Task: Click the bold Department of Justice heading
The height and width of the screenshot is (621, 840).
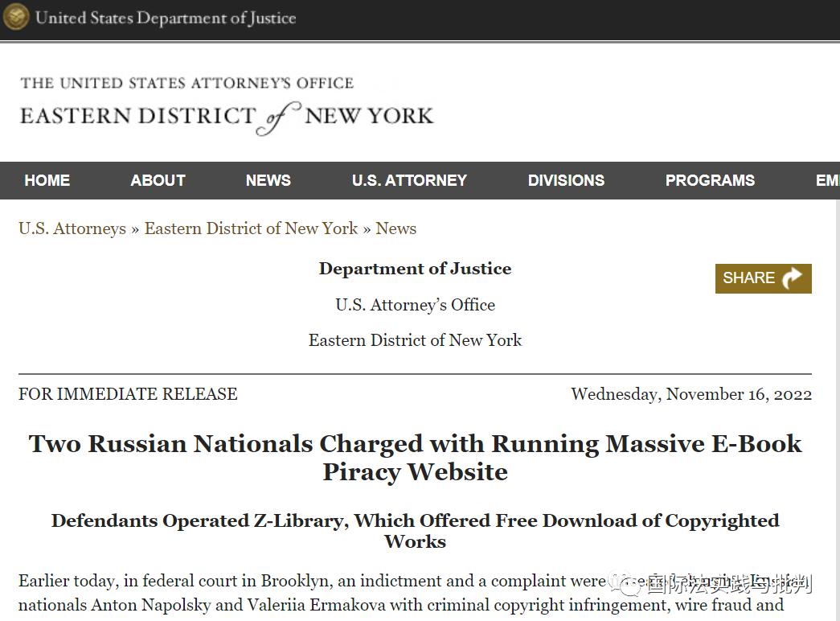Action: [416, 269]
